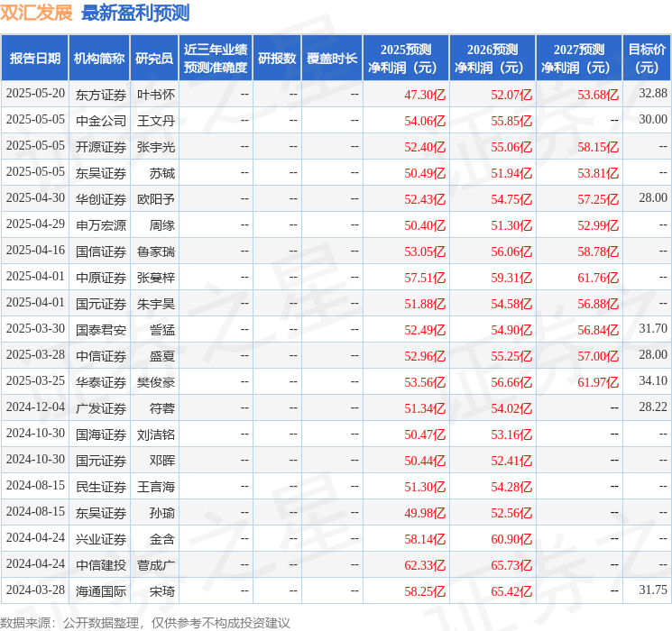The width and height of the screenshot is (672, 631).
Task: Click the 近三年业绩预测准确度 header
Action: pos(216,59)
